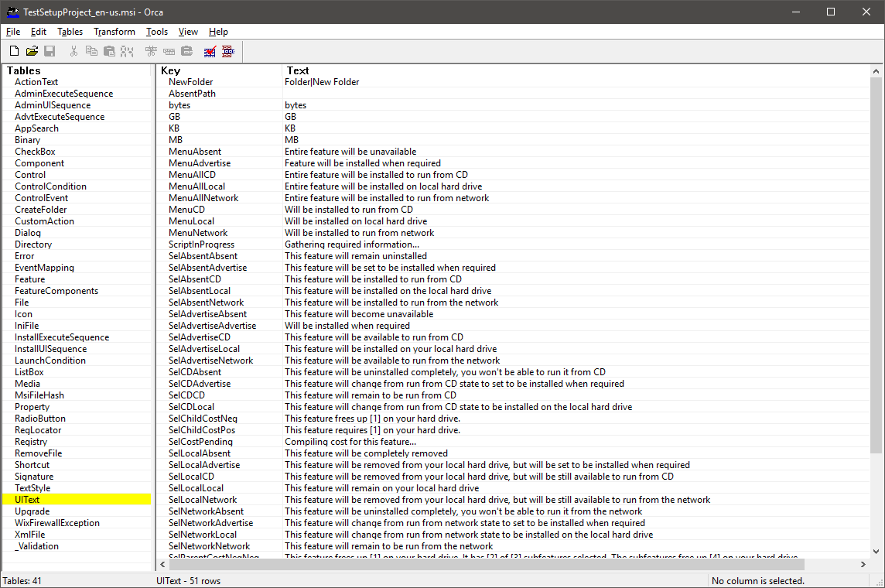Run the validation tool icon

210,50
